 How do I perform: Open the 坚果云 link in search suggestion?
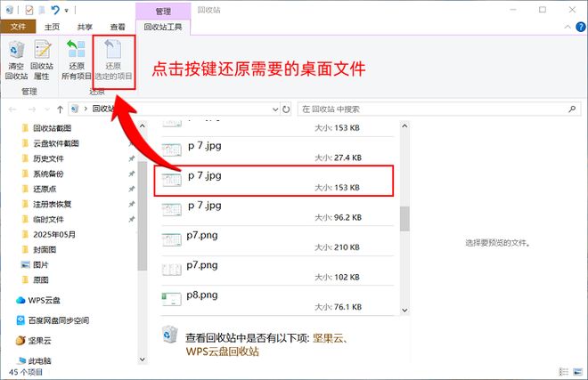point(329,338)
